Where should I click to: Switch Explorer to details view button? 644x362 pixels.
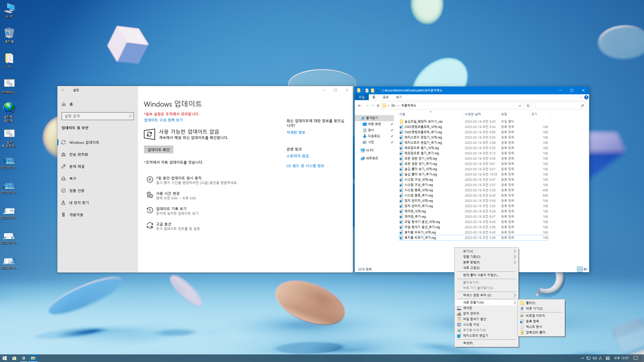(x=580, y=269)
